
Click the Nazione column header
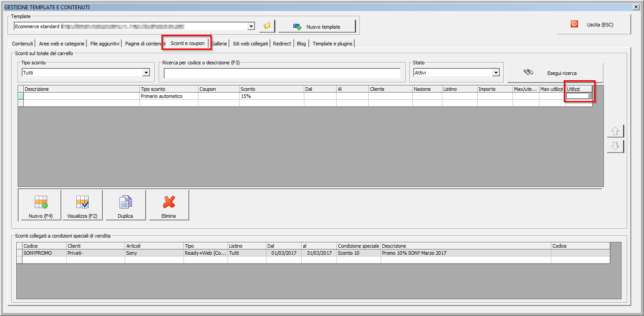point(427,89)
